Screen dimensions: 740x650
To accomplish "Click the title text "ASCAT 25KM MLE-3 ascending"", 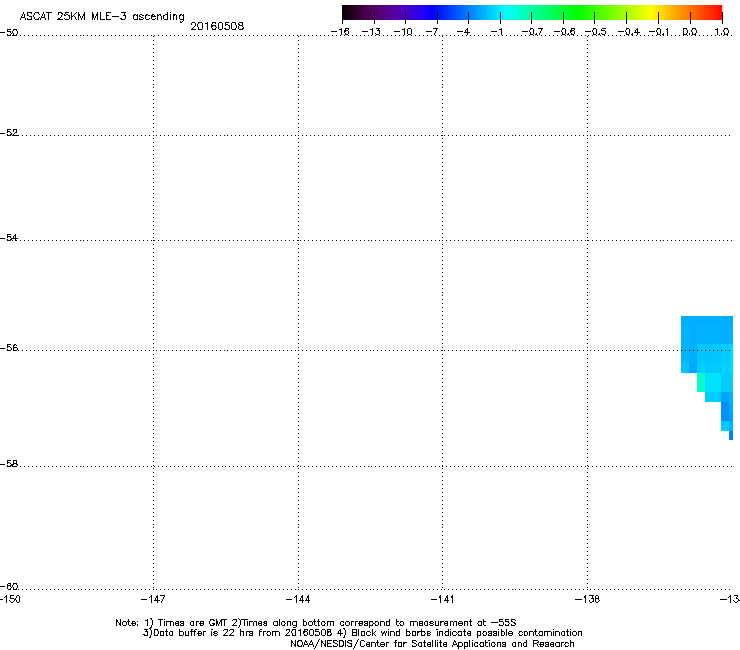I will tap(102, 17).
